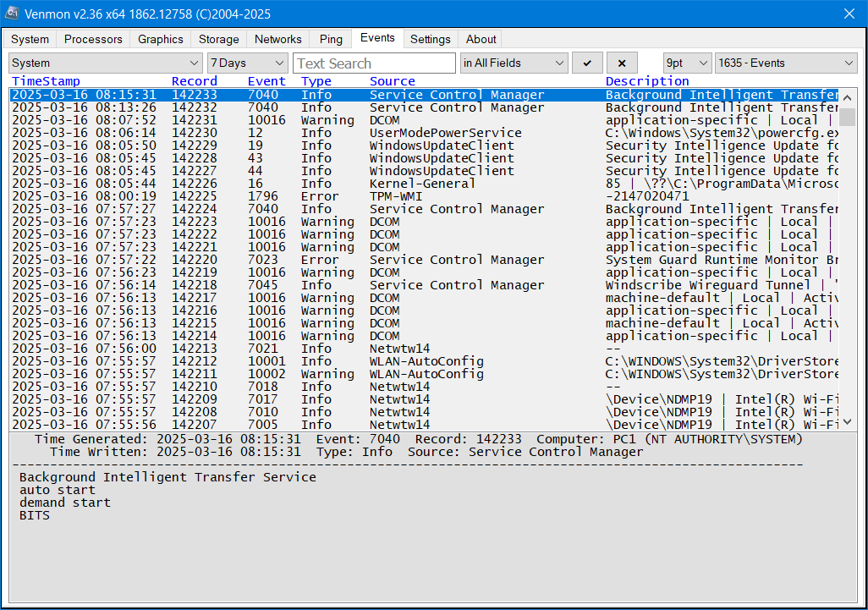Open the 1635 - Events dropdown
This screenshot has height=610, width=868.
(786, 63)
